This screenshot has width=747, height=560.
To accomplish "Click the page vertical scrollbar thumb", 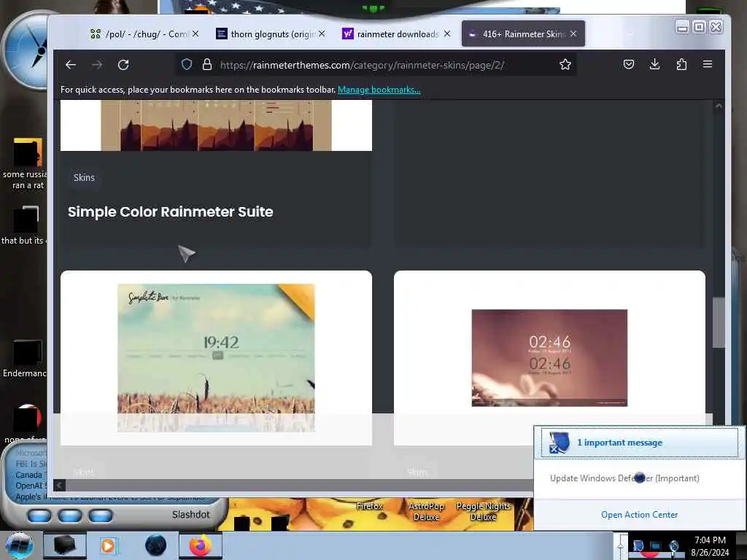I will pos(719,322).
